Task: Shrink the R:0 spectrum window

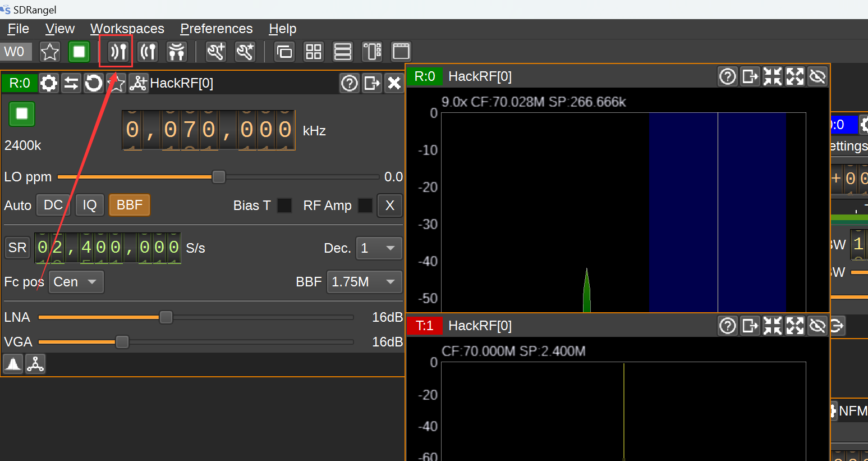Action: pos(773,76)
